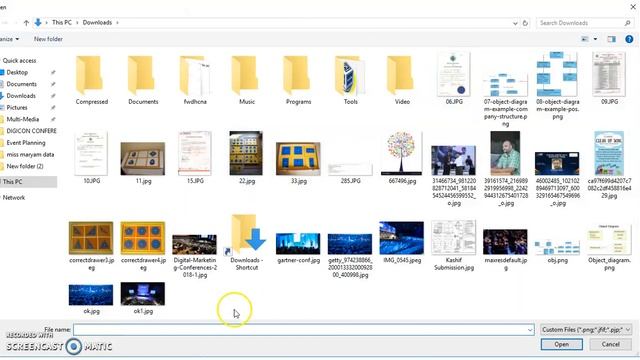Click the New folder button
The width and height of the screenshot is (640, 360).
coord(48,39)
